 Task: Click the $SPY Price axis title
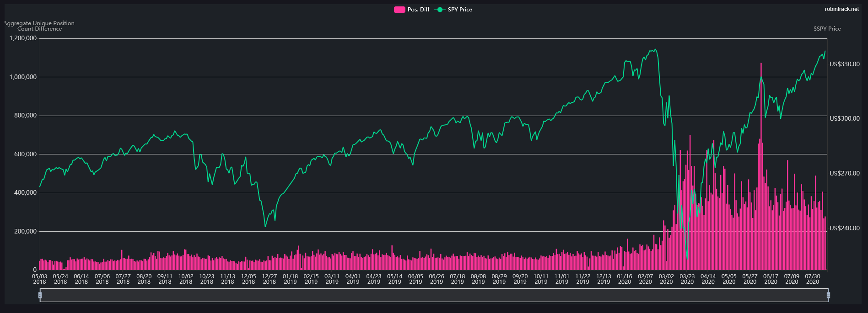click(x=827, y=29)
